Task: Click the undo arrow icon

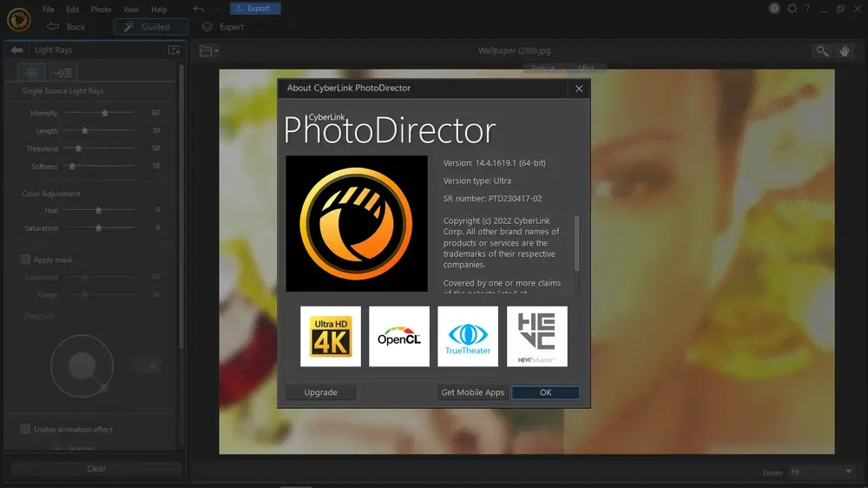Action: pyautogui.click(x=199, y=9)
